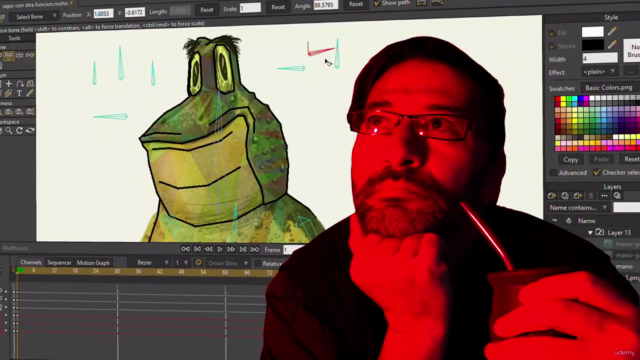The width and height of the screenshot is (640, 360).
Task: Click the Copy style button
Action: point(571,160)
